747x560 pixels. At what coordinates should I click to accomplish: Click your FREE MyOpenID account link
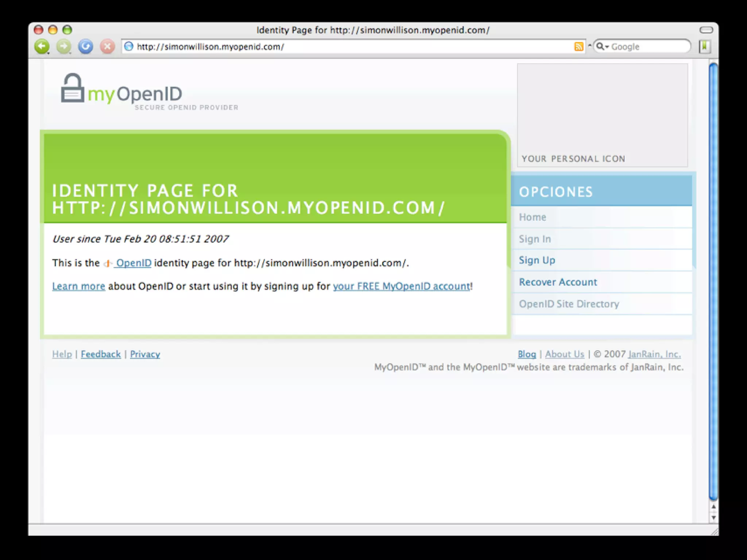402,287
